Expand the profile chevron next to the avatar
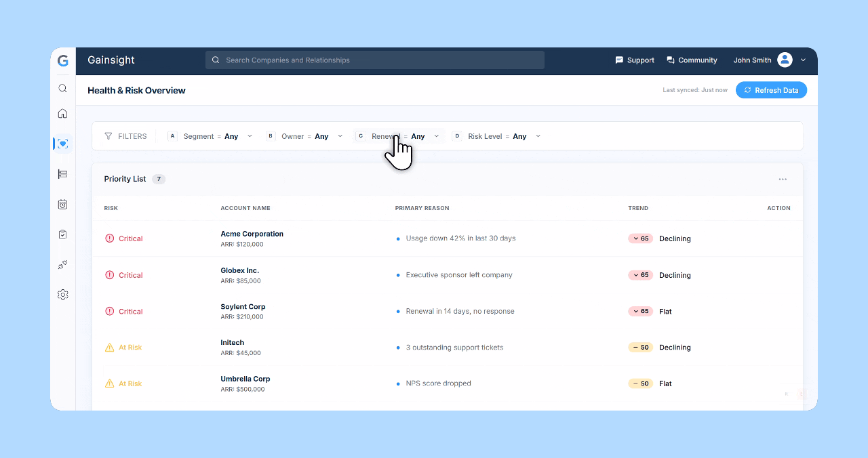Screen dimensions: 868x458 [803, 60]
